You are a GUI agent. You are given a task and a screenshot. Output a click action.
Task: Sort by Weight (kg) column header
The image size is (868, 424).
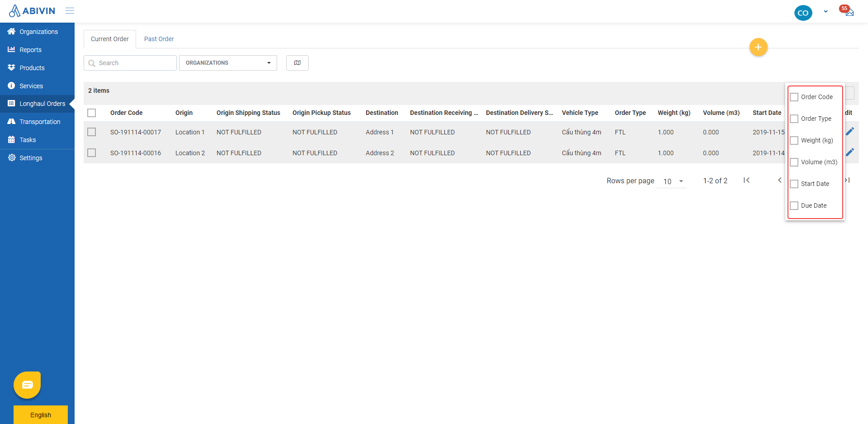click(674, 113)
